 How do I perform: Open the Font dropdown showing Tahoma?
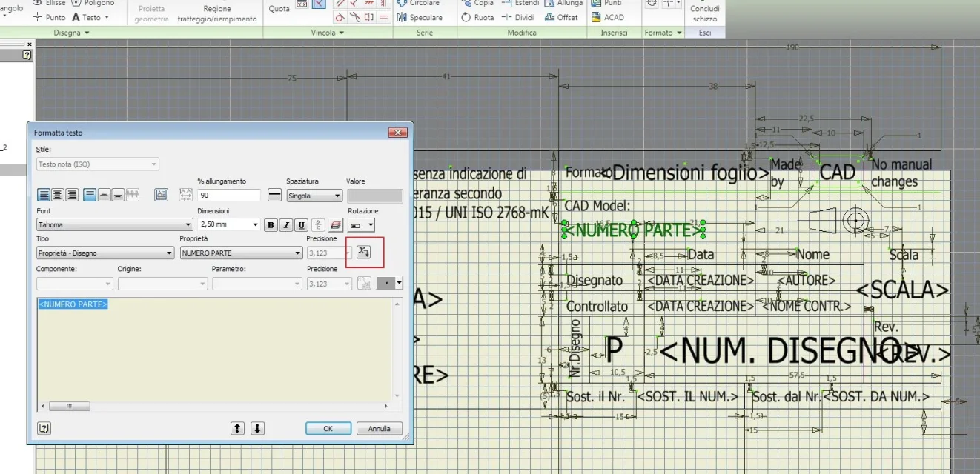point(115,224)
